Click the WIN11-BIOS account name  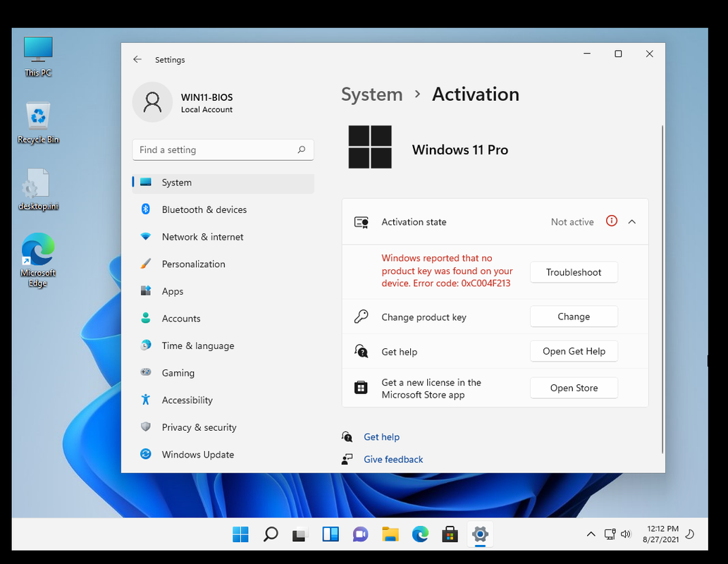(206, 97)
